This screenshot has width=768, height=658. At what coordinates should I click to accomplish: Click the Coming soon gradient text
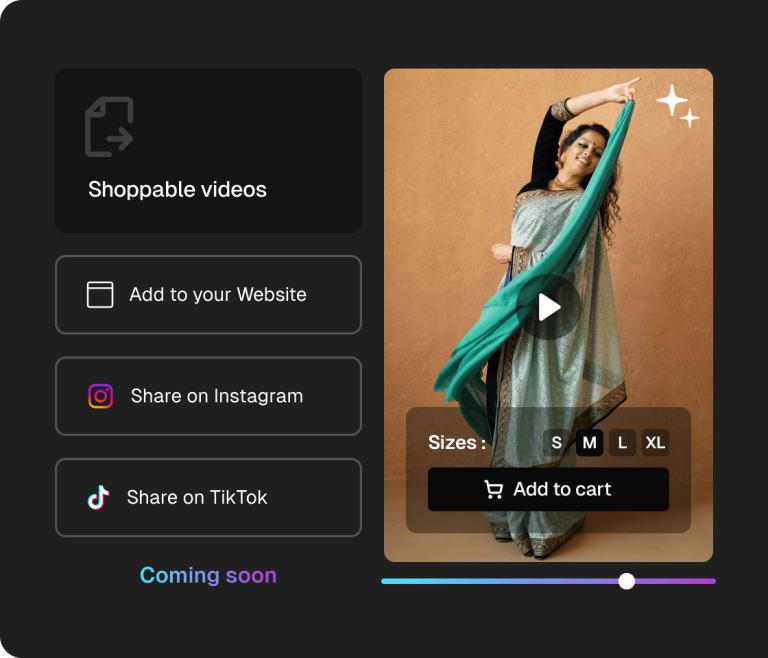(208, 575)
